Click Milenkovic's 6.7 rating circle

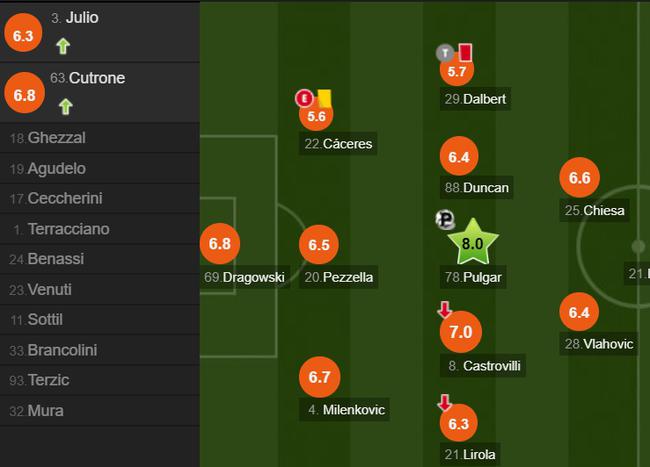[320, 377]
